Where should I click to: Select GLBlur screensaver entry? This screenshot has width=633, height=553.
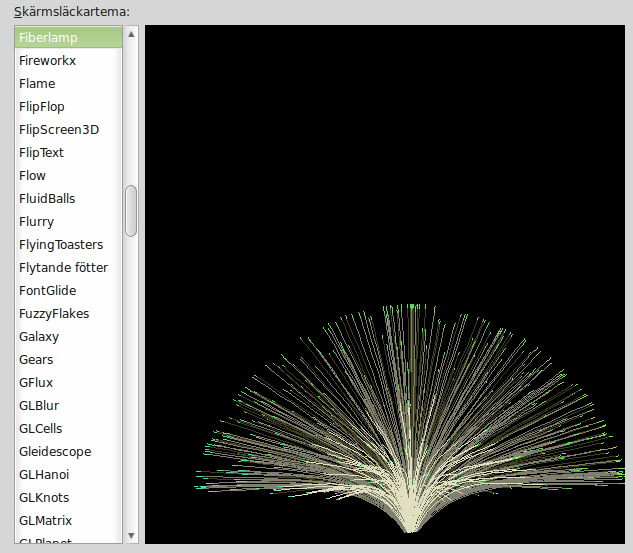point(68,406)
